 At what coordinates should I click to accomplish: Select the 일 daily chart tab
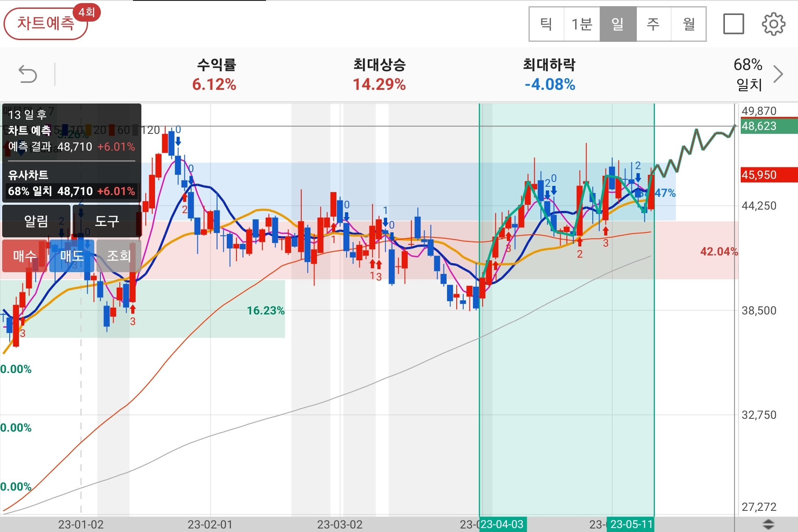pos(618,24)
